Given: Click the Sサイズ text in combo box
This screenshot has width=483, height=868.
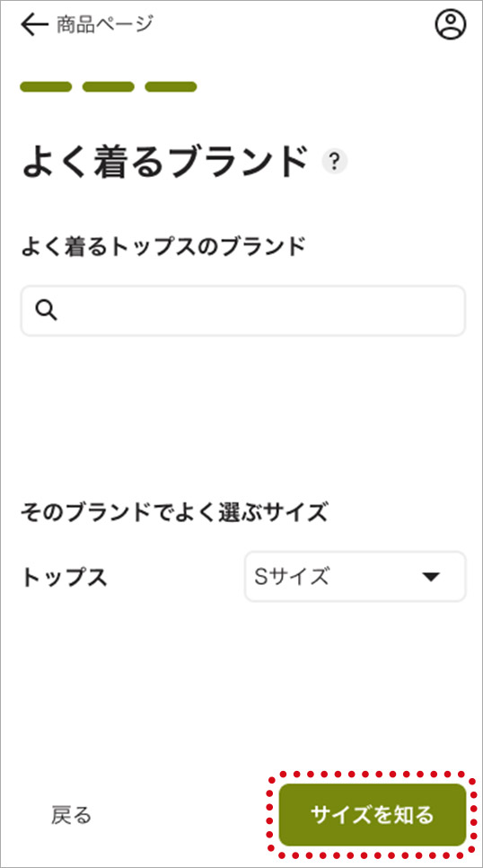Looking at the screenshot, I should (291, 577).
